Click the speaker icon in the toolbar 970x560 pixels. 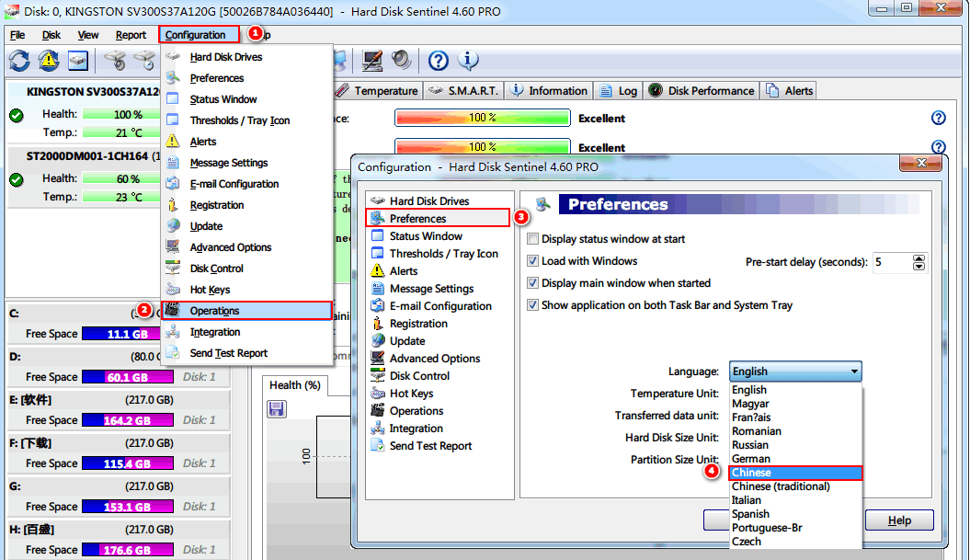pos(401,61)
